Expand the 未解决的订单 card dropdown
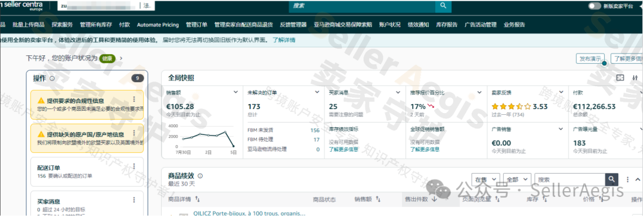This screenshot has height=216, width=644. pyautogui.click(x=317, y=92)
